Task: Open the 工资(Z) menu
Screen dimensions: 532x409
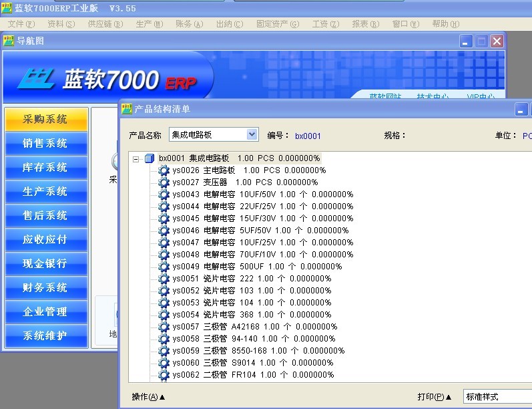Action: coord(325,24)
